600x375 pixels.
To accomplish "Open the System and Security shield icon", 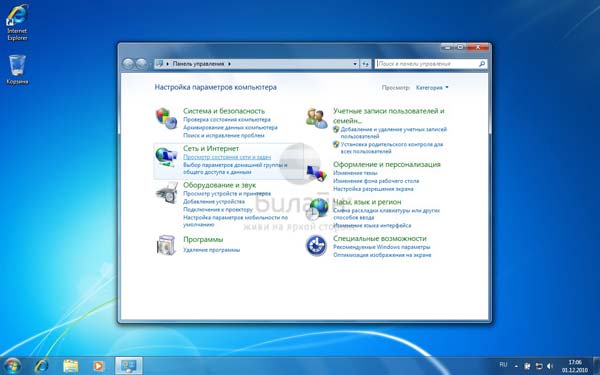I will 166,118.
